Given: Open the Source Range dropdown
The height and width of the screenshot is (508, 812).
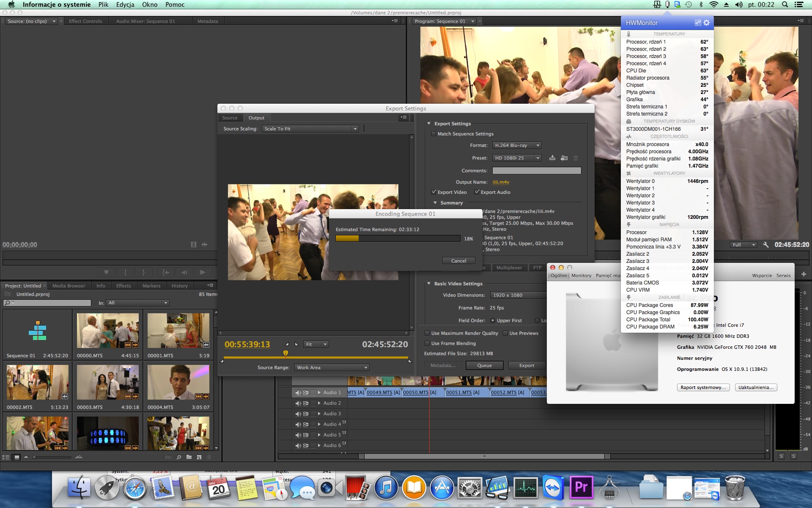Looking at the screenshot, I should click(332, 367).
